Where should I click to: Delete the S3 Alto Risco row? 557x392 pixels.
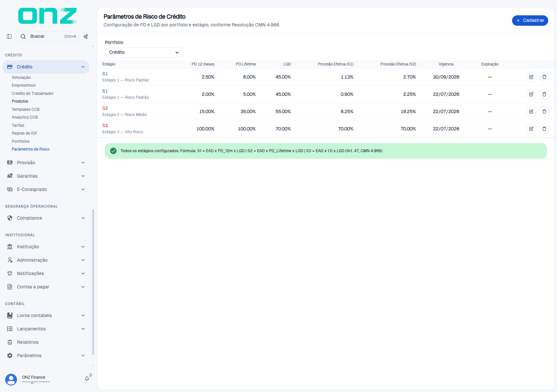click(544, 129)
